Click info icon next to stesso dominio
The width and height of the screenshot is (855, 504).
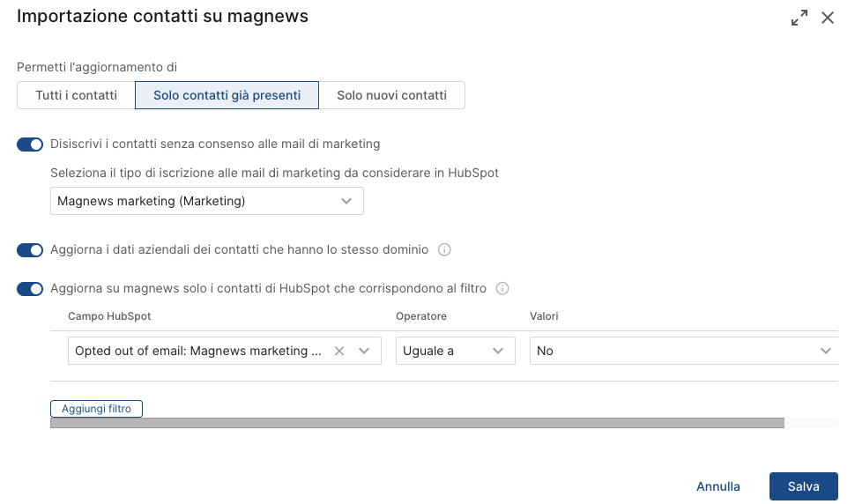point(444,250)
